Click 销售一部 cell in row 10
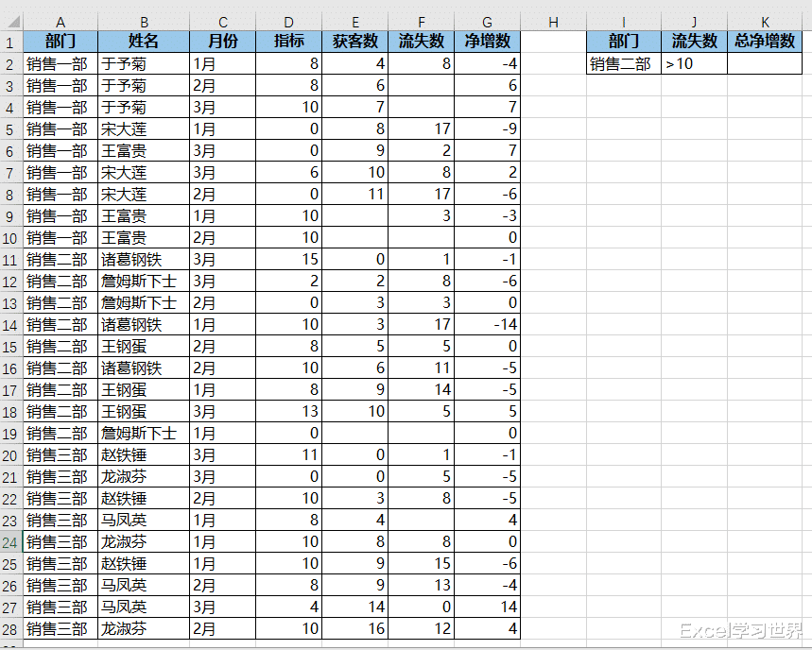This screenshot has width=812, height=650. tap(60, 237)
